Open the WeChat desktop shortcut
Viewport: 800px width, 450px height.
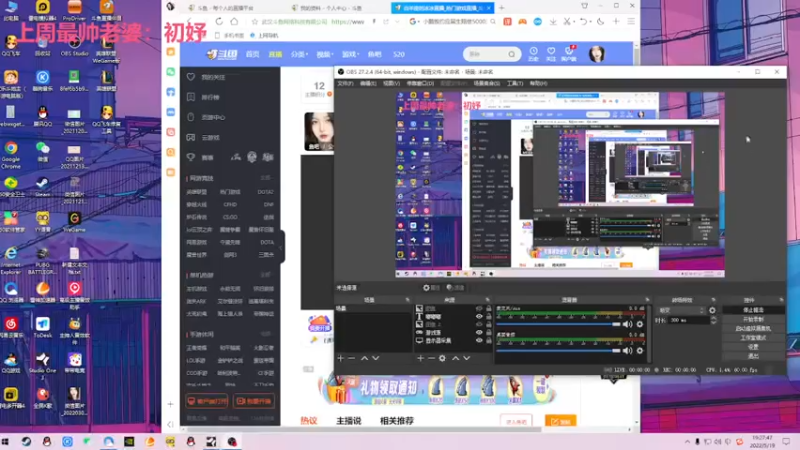(42, 151)
